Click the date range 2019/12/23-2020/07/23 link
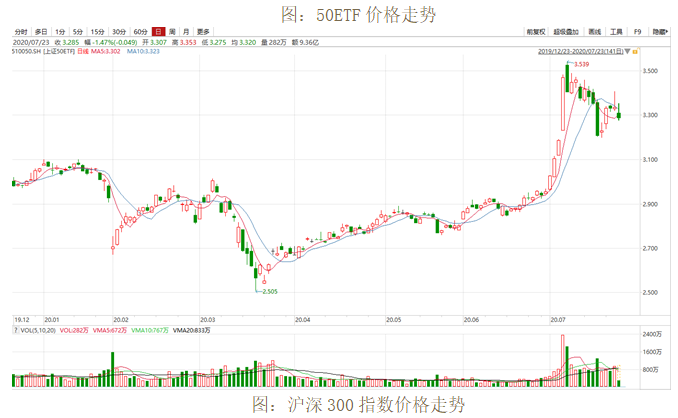 tap(580, 51)
